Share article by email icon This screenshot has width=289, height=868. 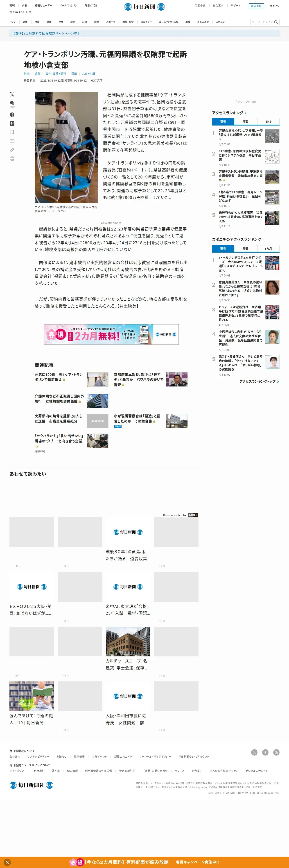point(12,141)
